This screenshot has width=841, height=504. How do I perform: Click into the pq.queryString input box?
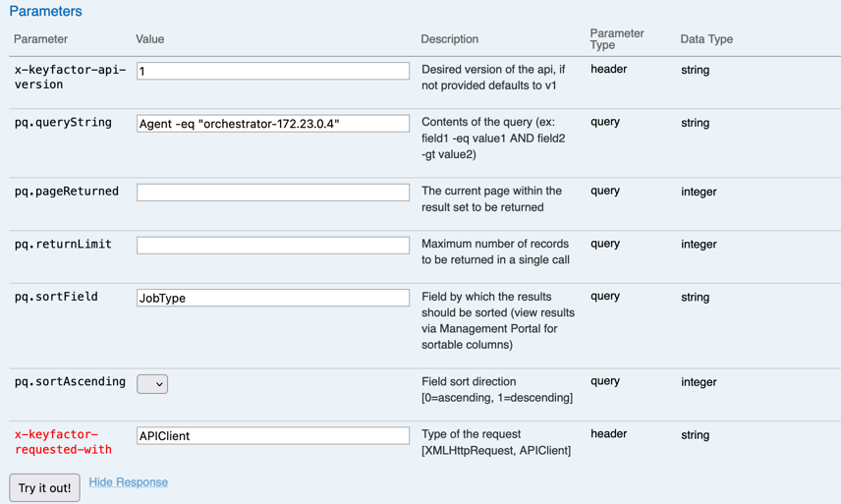(273, 124)
